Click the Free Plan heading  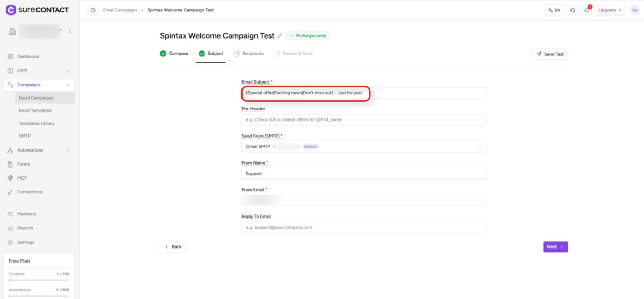pos(19,261)
